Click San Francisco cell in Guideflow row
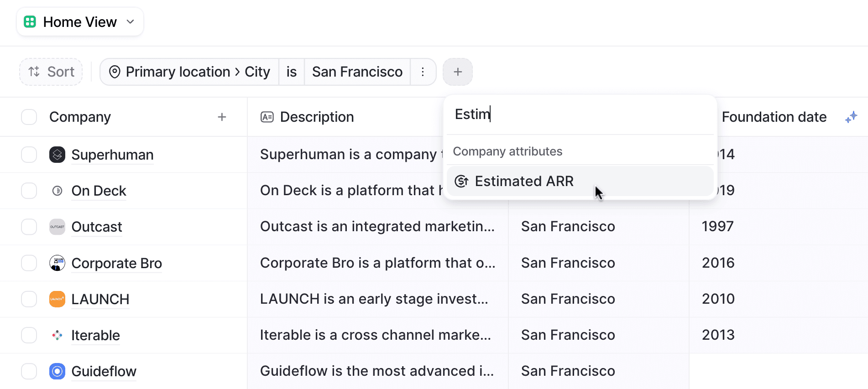The width and height of the screenshot is (868, 389). [x=598, y=371]
